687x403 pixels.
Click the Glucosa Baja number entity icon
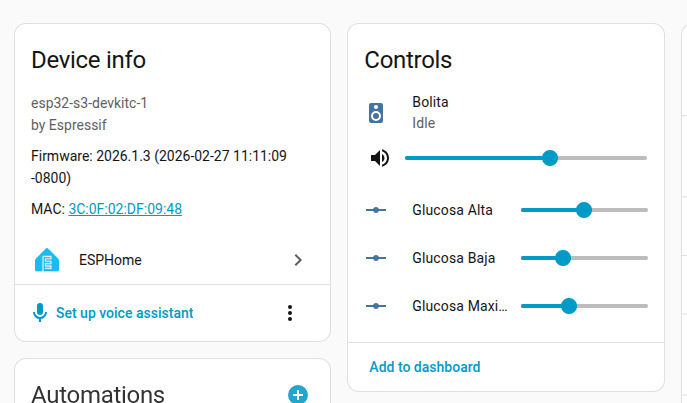pos(376,258)
